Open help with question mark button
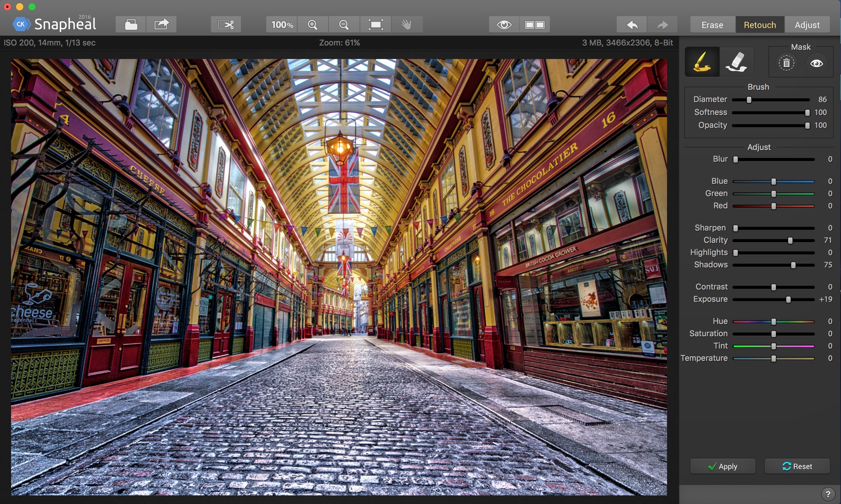 pyautogui.click(x=828, y=494)
